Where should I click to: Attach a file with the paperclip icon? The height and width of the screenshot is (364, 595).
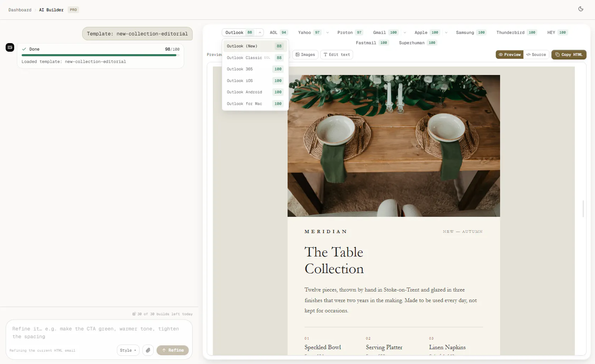tap(148, 350)
